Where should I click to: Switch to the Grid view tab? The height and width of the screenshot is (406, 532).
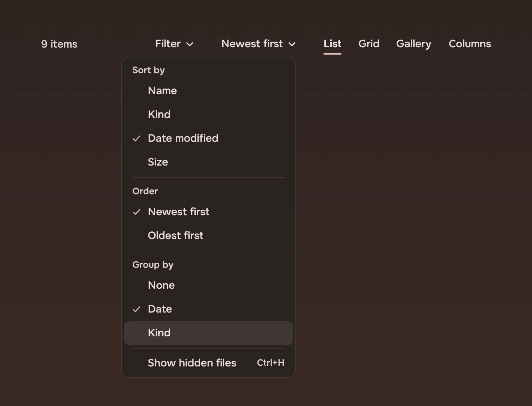[369, 44]
